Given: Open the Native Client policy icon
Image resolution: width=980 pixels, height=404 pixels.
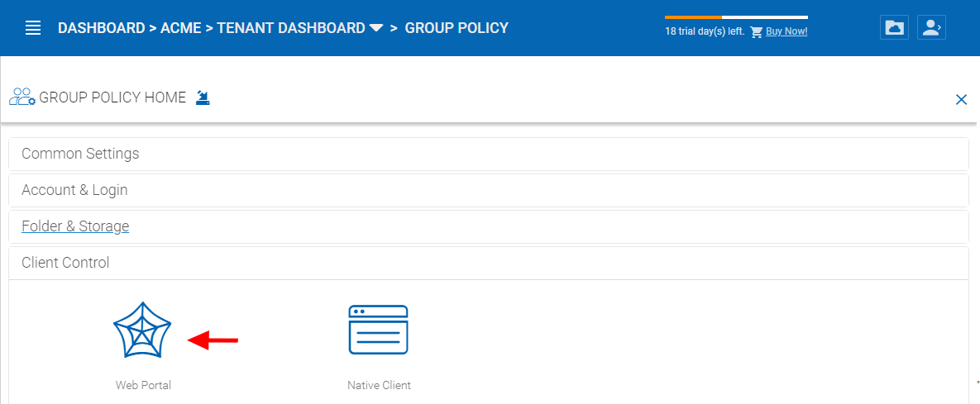Looking at the screenshot, I should (378, 330).
